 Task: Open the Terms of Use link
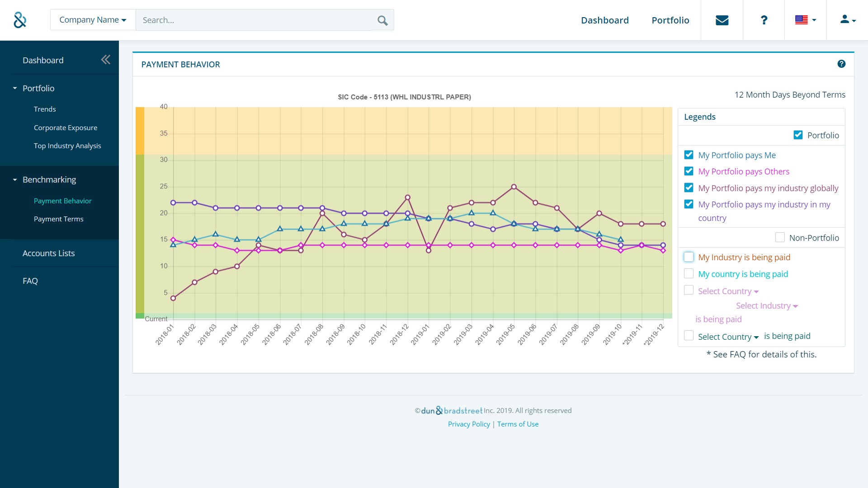click(518, 424)
